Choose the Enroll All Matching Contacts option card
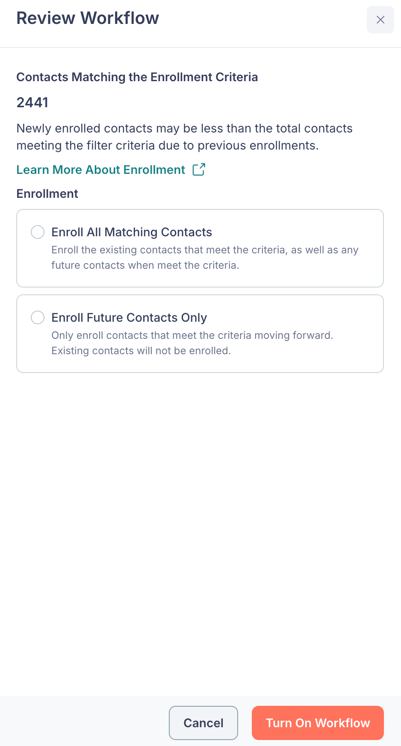401x746 pixels. [x=200, y=248]
